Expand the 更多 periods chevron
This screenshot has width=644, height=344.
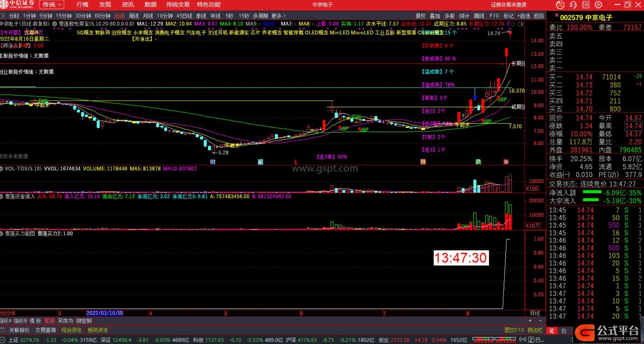[x=284, y=16]
